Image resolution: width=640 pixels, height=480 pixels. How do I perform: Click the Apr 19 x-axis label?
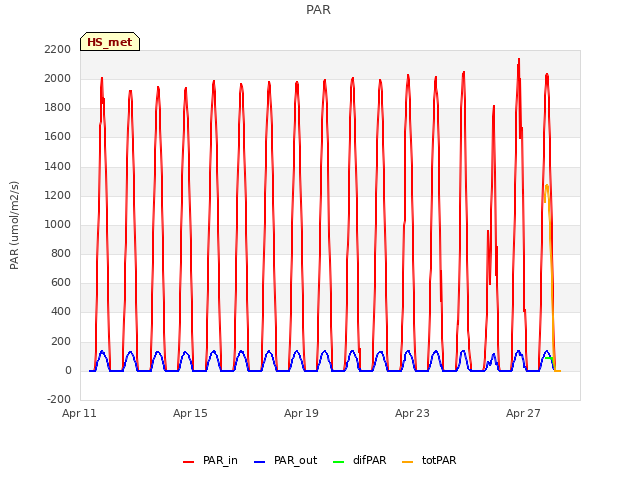pyautogui.click(x=301, y=413)
